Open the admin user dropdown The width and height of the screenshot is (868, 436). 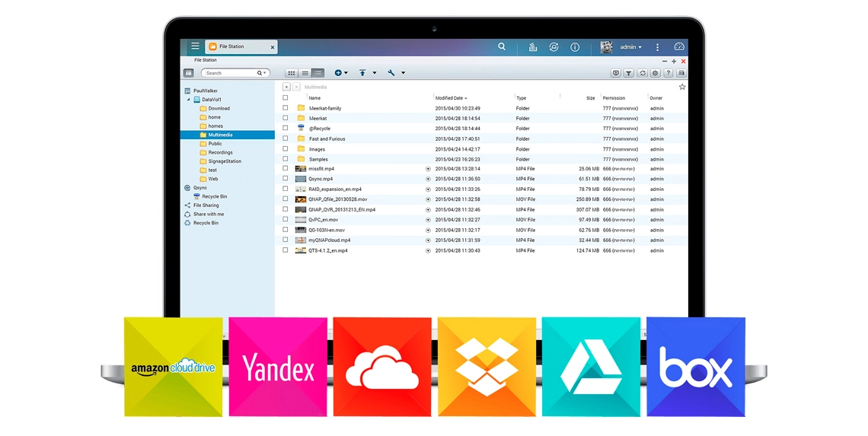(630, 47)
